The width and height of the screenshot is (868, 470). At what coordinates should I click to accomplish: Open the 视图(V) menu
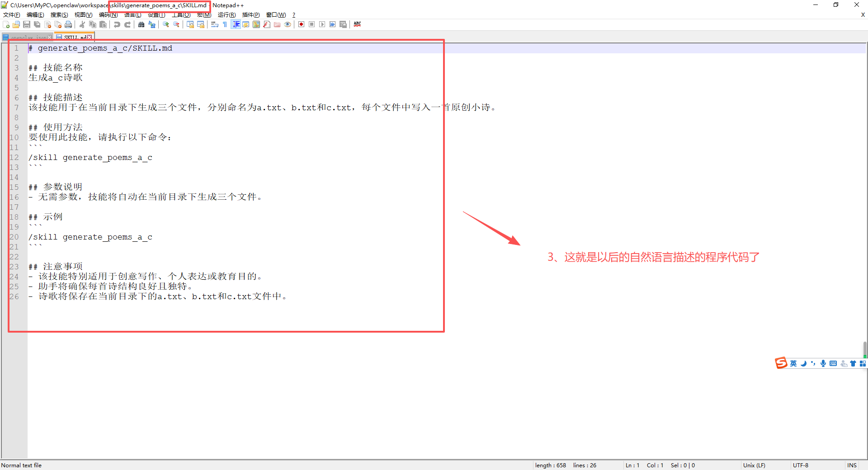(83, 15)
